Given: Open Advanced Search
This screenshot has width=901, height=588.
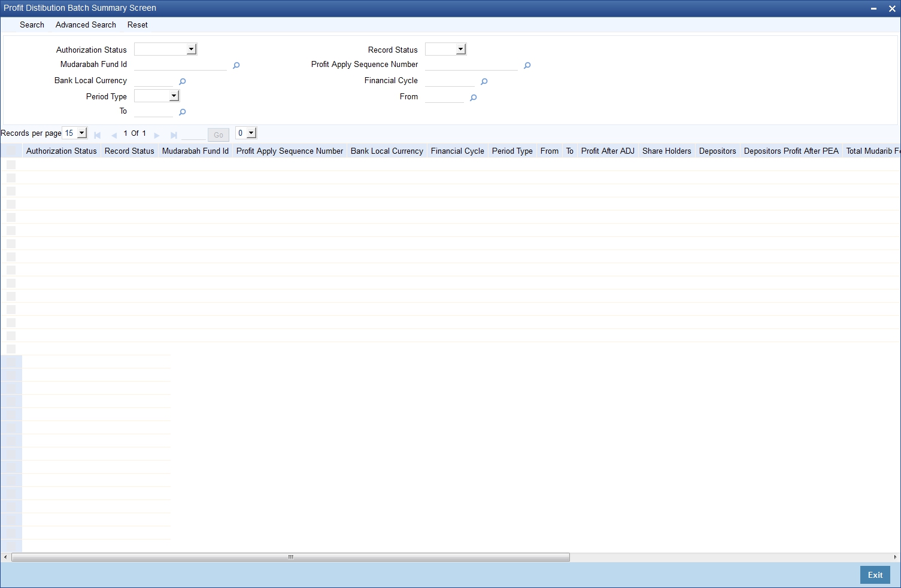Looking at the screenshot, I should tap(86, 25).
